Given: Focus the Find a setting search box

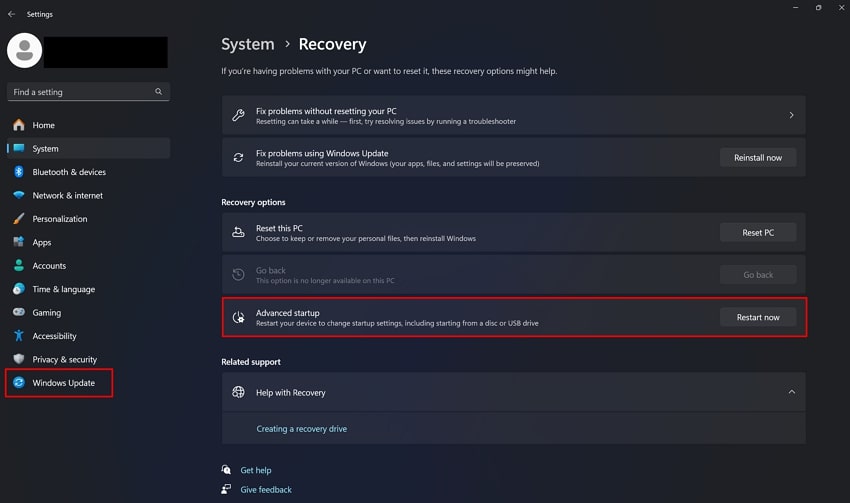Looking at the screenshot, I should [80, 92].
